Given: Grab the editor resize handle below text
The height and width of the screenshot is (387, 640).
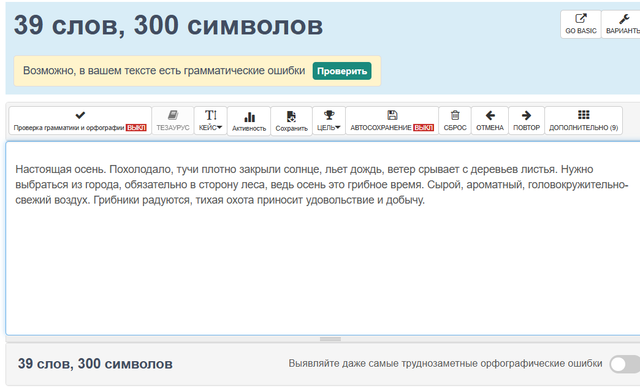Looking at the screenshot, I should point(330,339).
